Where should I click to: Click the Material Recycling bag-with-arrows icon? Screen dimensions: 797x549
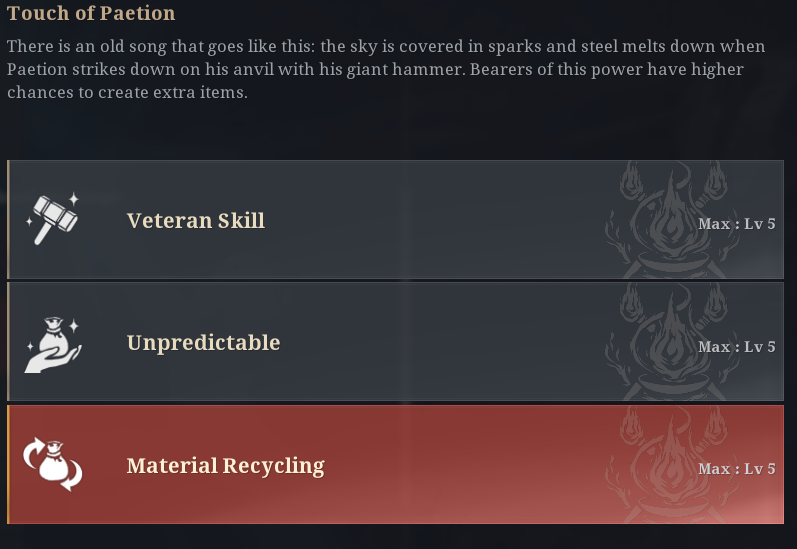52,464
